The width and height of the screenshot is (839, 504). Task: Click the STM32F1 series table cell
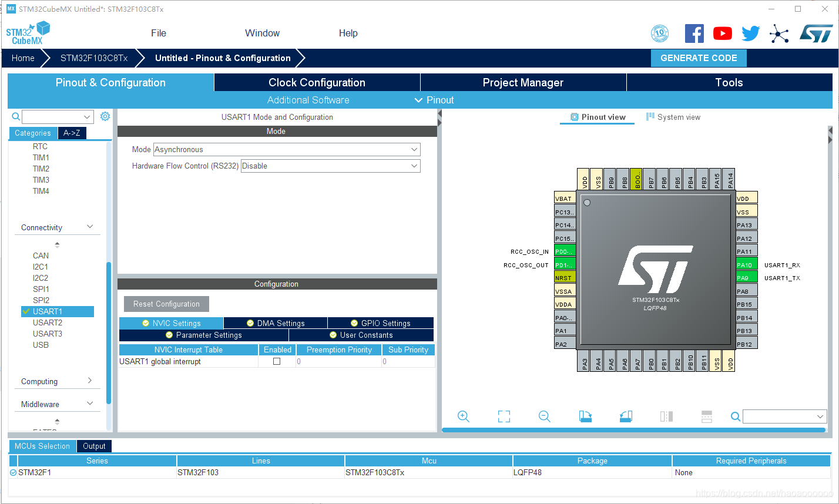point(97,472)
